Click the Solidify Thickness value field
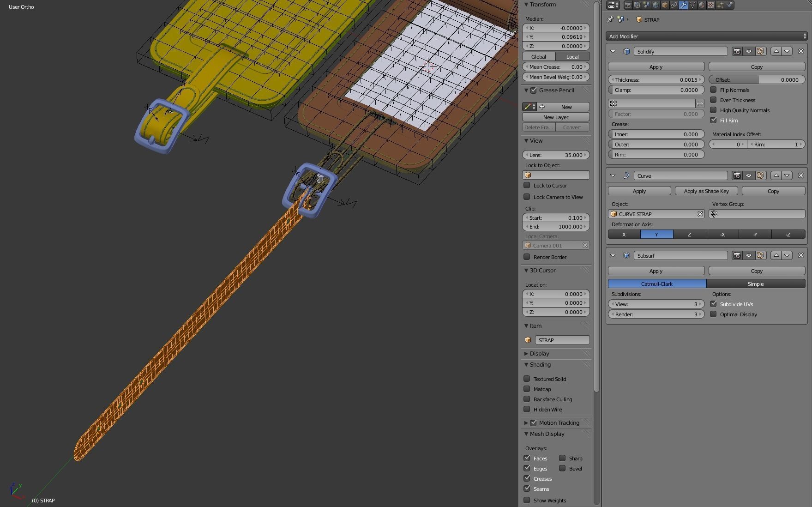 (656, 80)
